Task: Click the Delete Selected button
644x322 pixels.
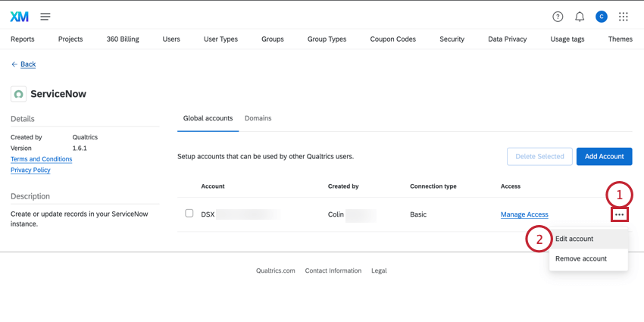Action: [539, 157]
